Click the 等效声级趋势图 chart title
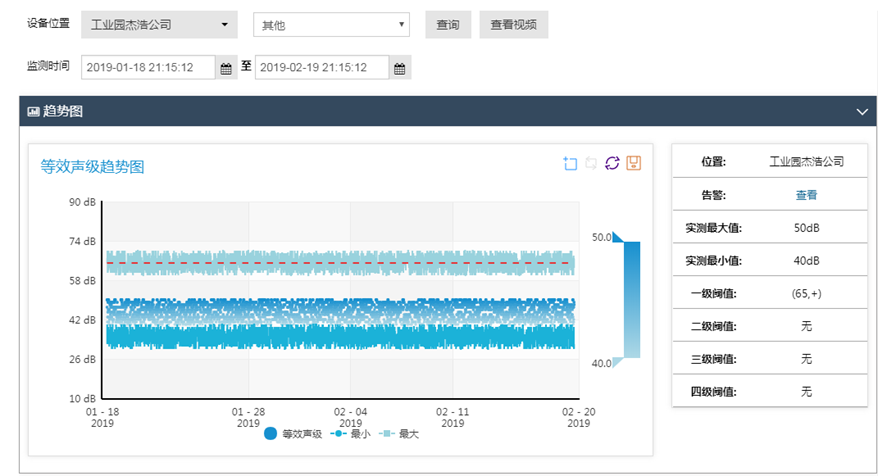 [x=92, y=167]
